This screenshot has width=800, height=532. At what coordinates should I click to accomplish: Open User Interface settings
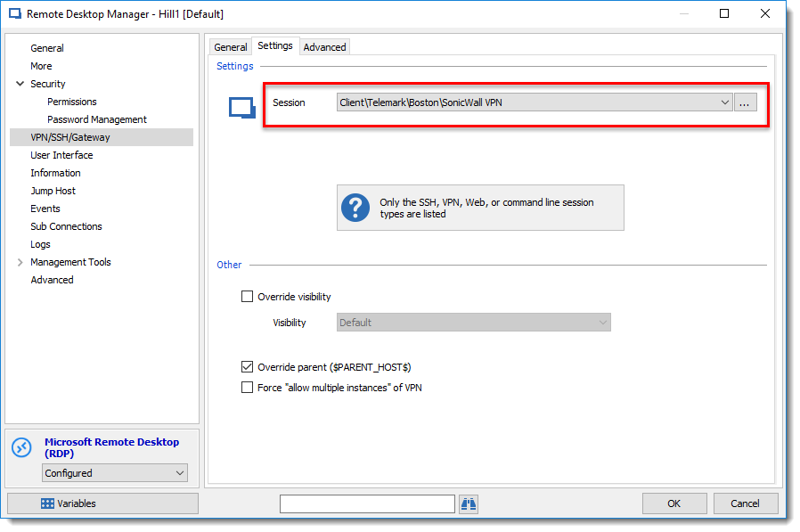click(x=61, y=155)
